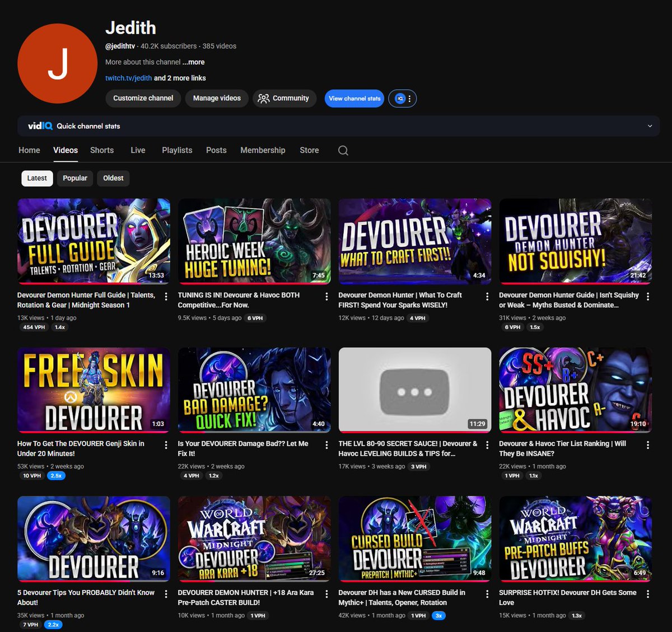Open the channel search icon
The image size is (672, 632).
343,150
